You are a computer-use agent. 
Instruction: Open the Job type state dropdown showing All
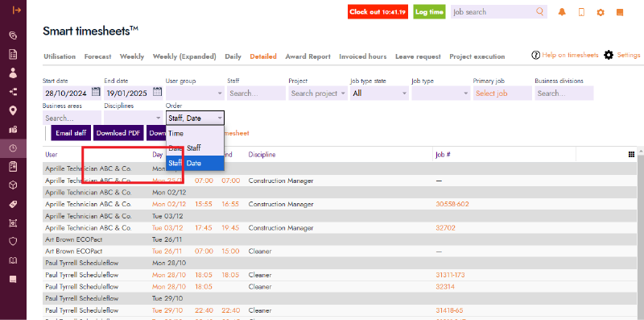pos(380,94)
